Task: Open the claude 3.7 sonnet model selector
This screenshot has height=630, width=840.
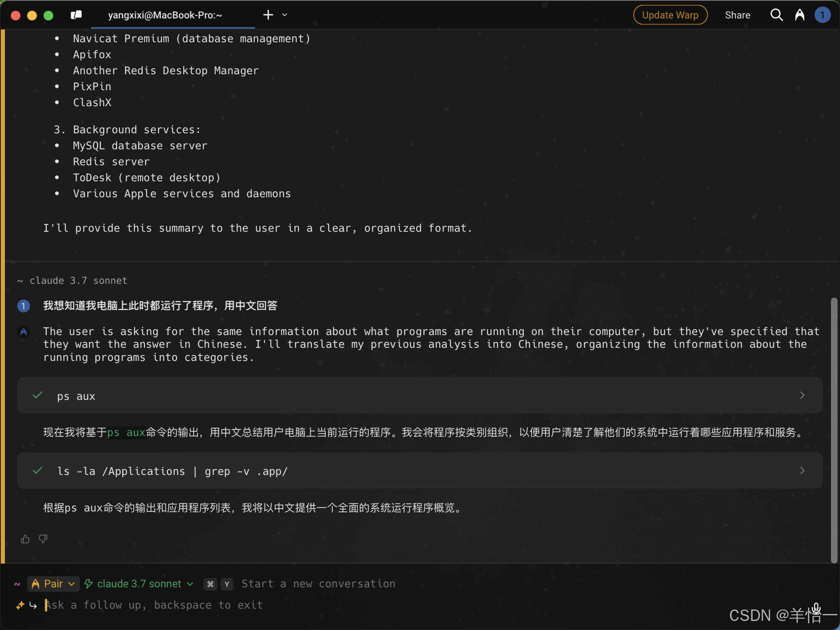Action: tap(139, 584)
